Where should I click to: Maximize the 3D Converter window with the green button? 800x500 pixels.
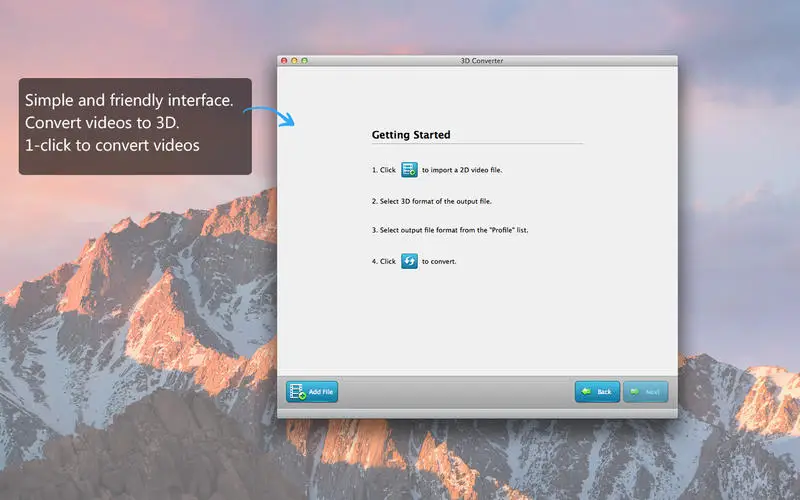click(305, 61)
